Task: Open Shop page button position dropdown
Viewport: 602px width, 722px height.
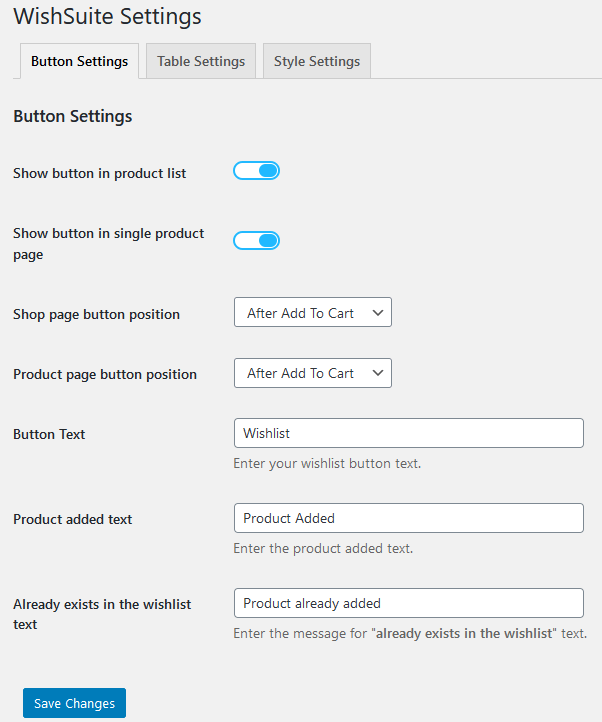Action: point(313,312)
